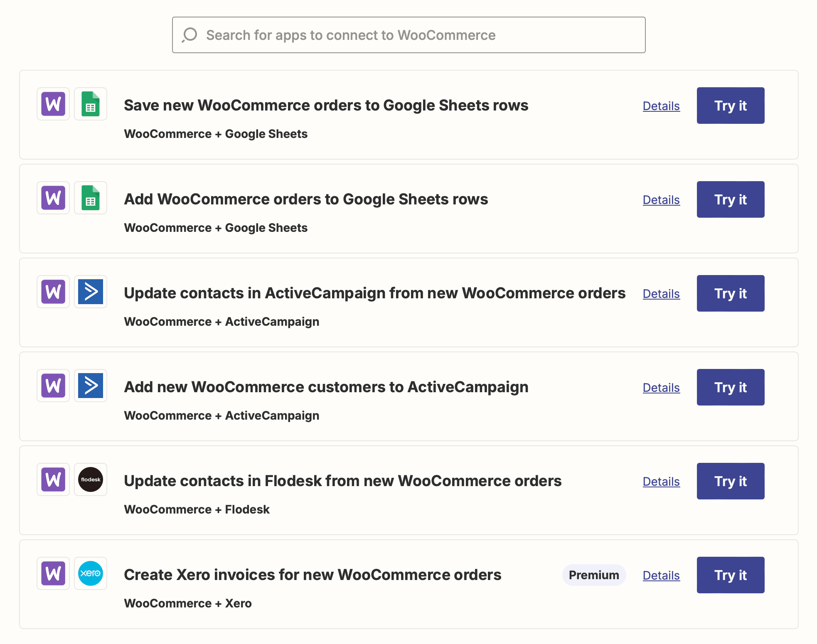The image size is (817, 644).
Task: Click WooCommerce icon in Add WooCommerce orders row
Action: pyautogui.click(x=53, y=198)
